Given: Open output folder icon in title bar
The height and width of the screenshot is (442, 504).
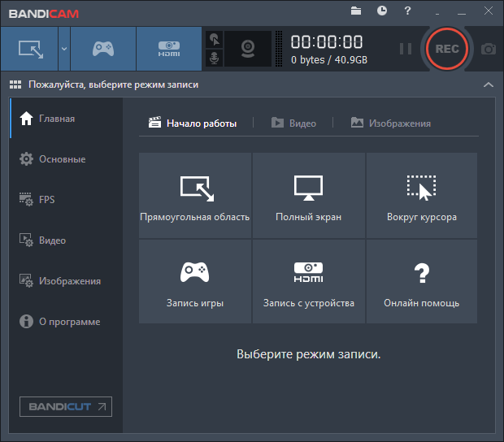Looking at the screenshot, I should coord(356,11).
